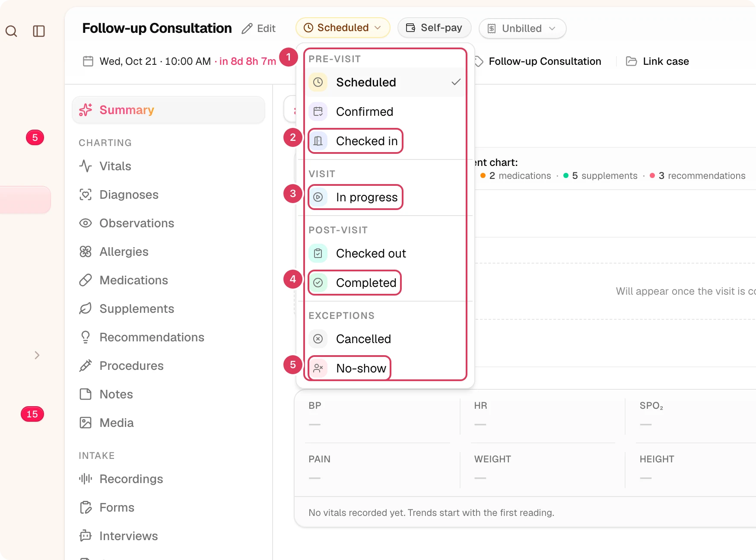Image resolution: width=756 pixels, height=560 pixels.
Task: Click the Self-pay payment button
Action: 434,28
